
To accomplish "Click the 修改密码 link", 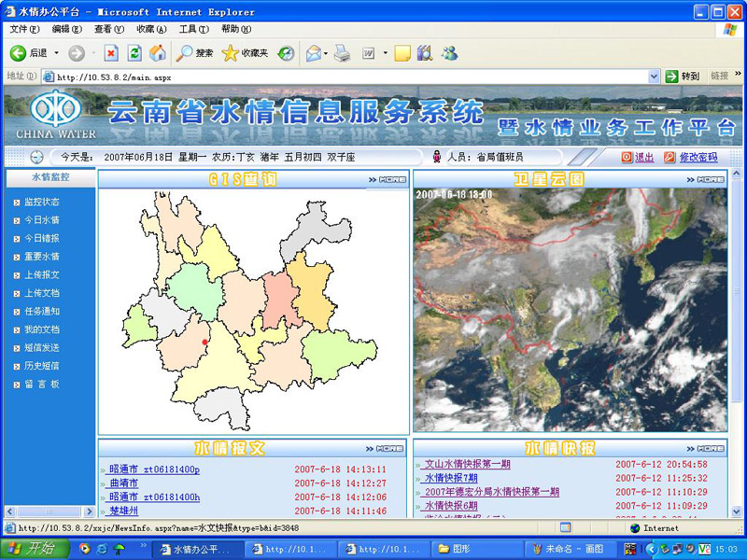I will coord(698,157).
